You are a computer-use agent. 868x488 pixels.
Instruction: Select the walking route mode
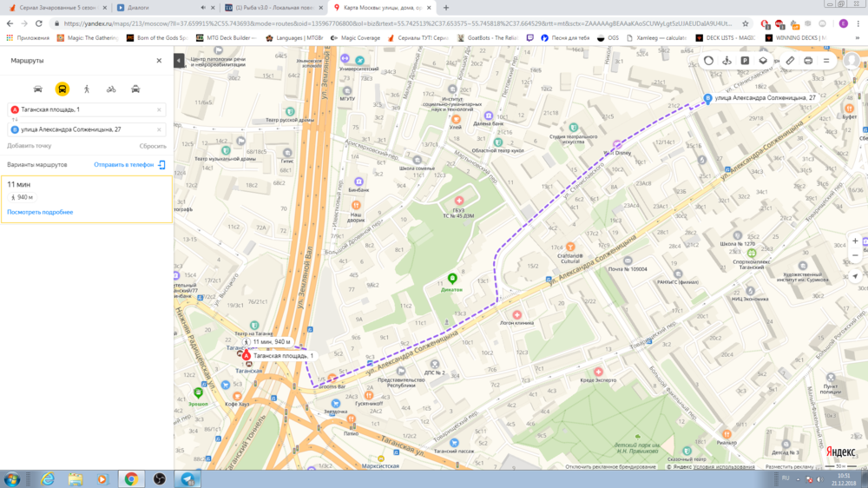click(87, 89)
